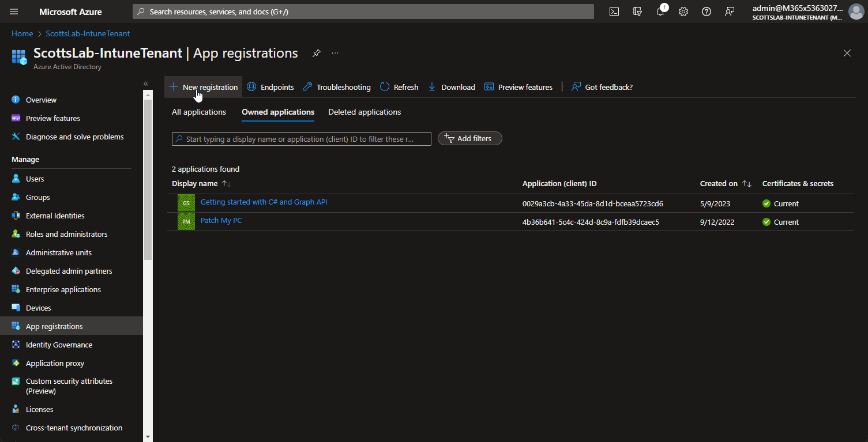This screenshot has height=442, width=868.
Task: Go to Home breadcrumb
Action: tap(22, 33)
